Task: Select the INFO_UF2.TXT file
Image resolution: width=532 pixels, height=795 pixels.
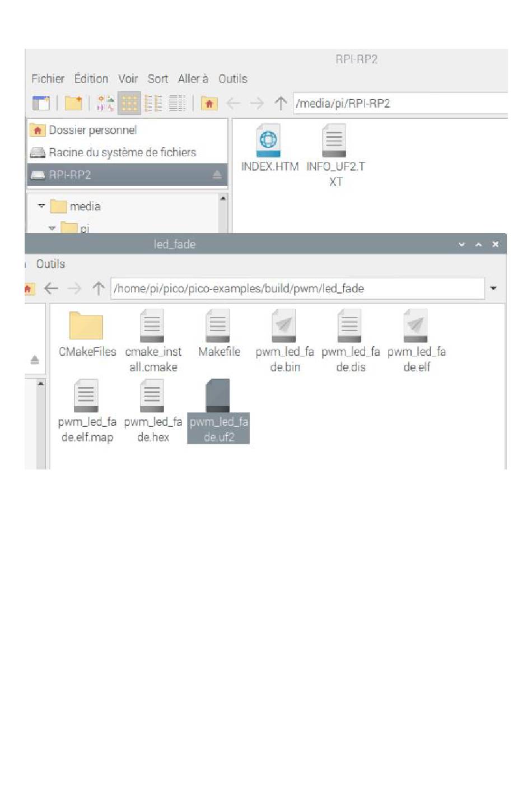Action: [x=335, y=156]
